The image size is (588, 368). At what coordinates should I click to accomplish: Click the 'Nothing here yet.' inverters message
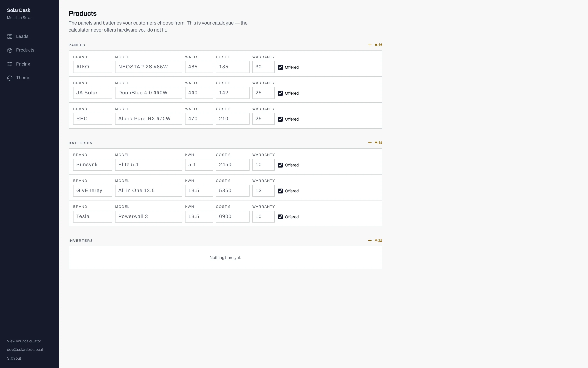225,258
